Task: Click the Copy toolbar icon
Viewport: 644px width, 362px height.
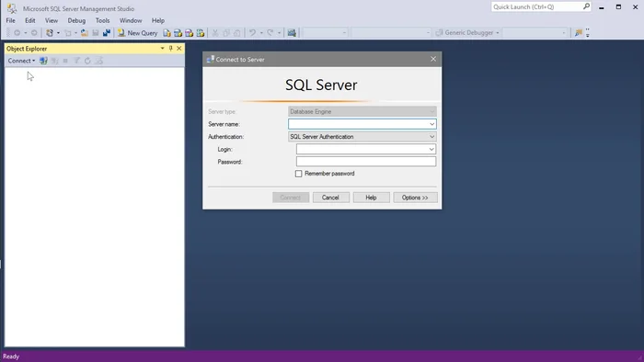Action: [x=226, y=33]
